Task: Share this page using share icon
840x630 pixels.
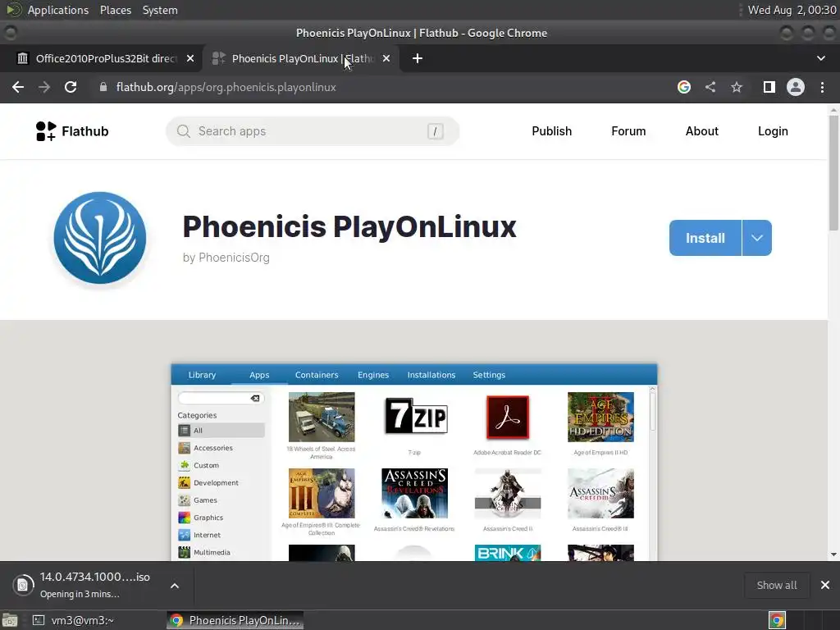Action: coord(710,87)
